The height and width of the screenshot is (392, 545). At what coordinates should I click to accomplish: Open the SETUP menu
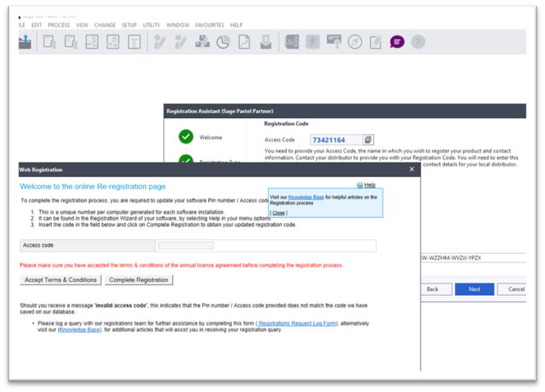[x=129, y=25]
